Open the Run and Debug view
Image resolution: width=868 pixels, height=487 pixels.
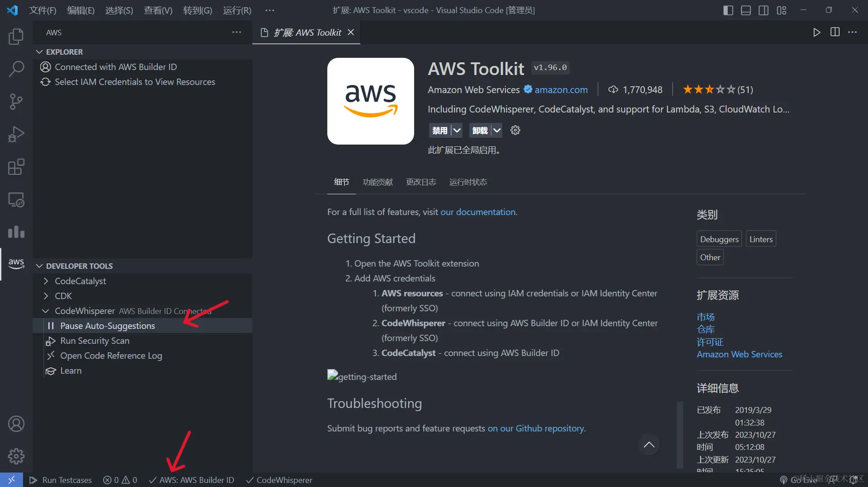(16, 134)
